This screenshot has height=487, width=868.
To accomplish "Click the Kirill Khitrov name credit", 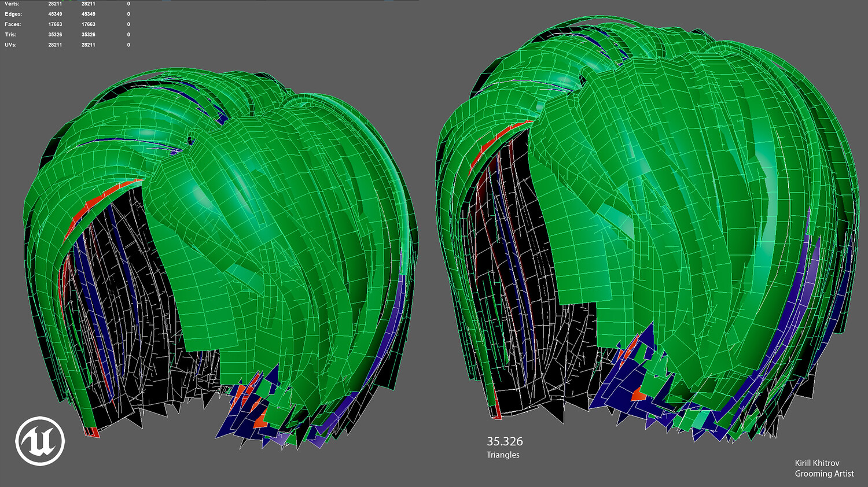I will click(817, 463).
